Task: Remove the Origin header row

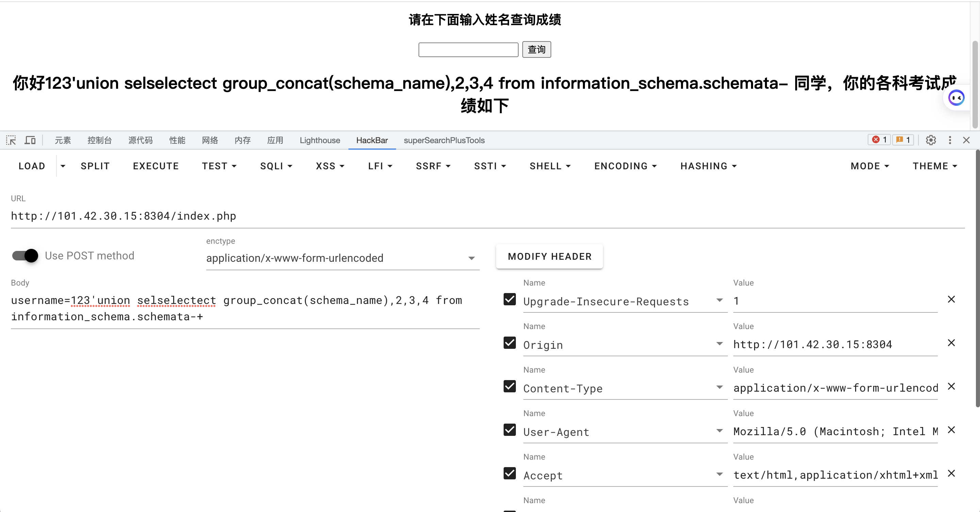Action: click(x=951, y=343)
